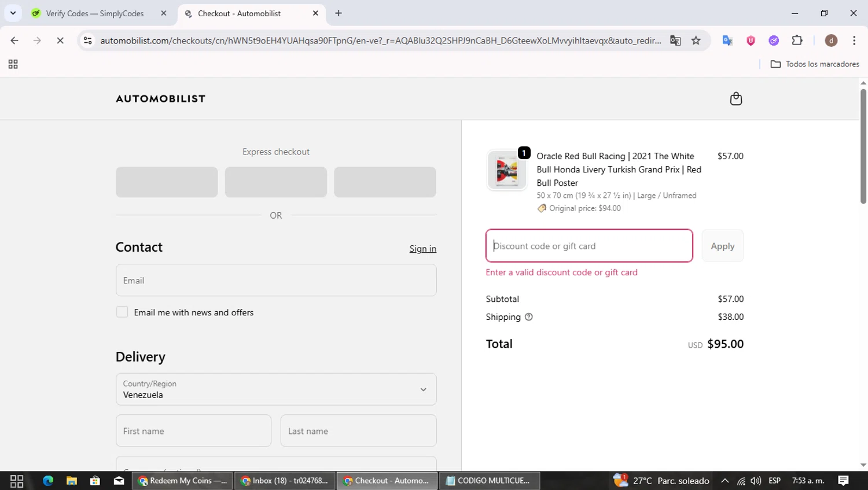Click the Oracle Red Bull Racing product title
This screenshot has width=868, height=490.
pos(619,170)
